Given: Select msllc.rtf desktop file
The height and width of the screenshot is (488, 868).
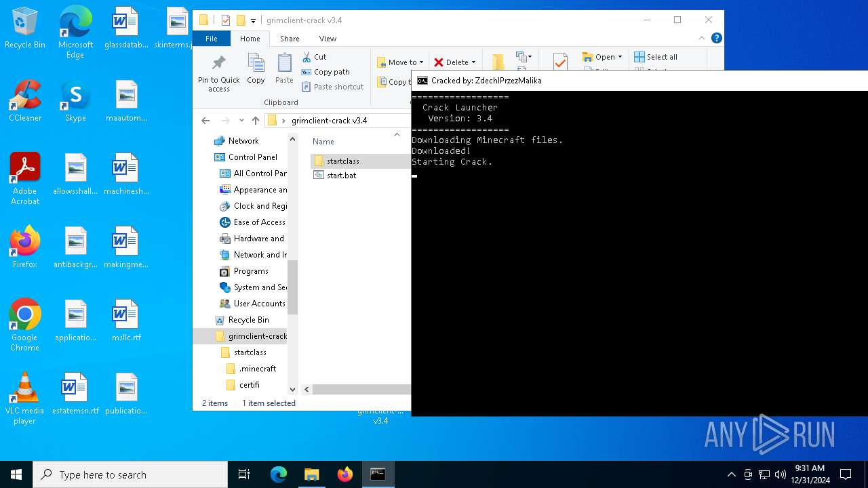Looking at the screenshot, I should pos(126,321).
